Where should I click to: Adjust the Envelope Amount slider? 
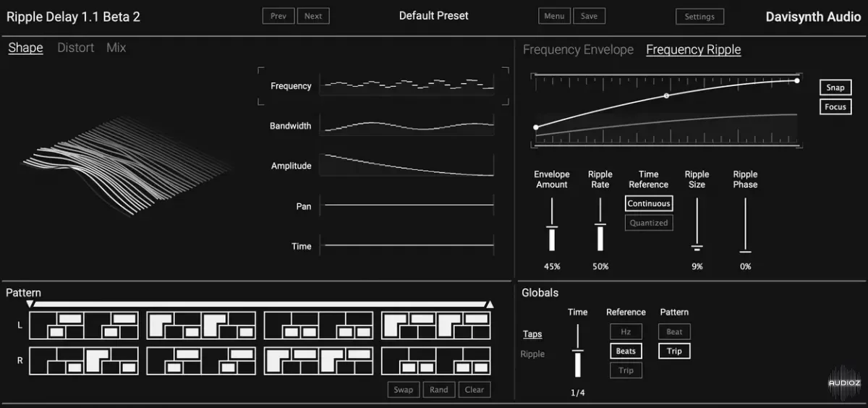tap(552, 225)
